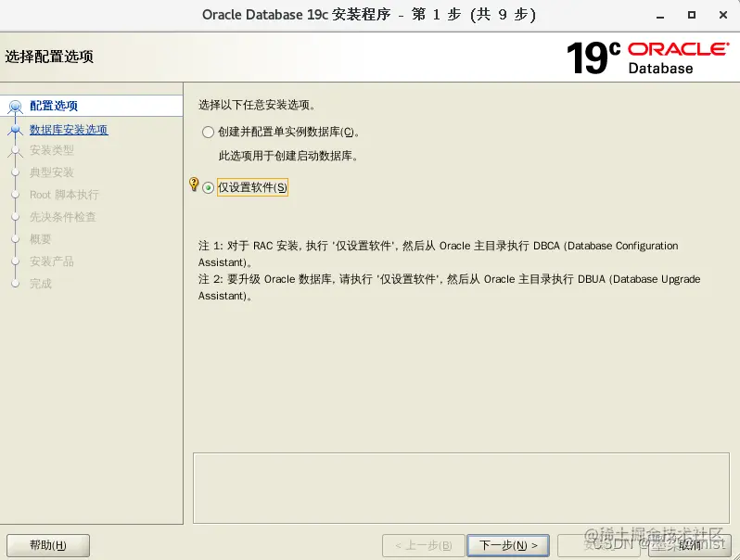Image resolution: width=740 pixels, height=560 pixels.
Task: Open the 数据库安装选项 step link
Action: [69, 130]
